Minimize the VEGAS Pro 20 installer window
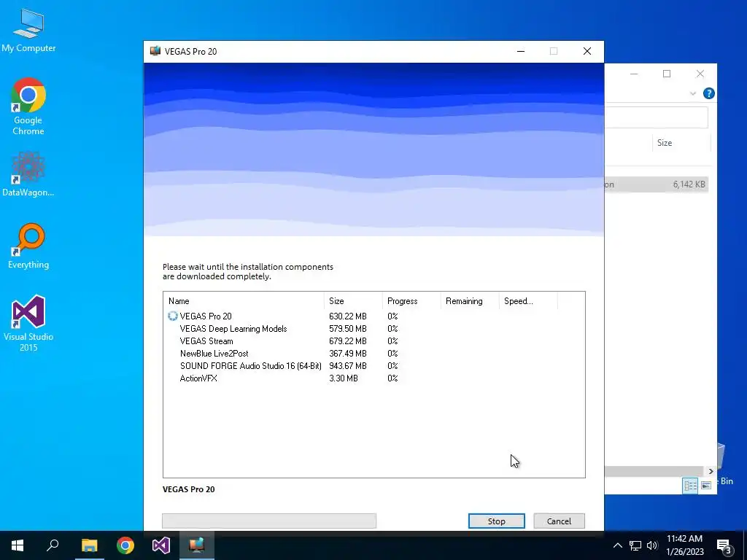747x560 pixels. click(x=521, y=52)
